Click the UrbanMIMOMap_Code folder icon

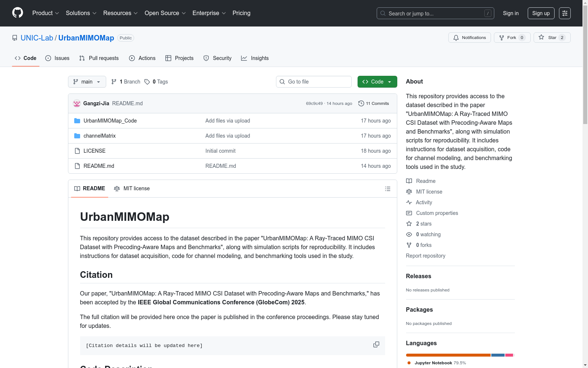[77, 121]
